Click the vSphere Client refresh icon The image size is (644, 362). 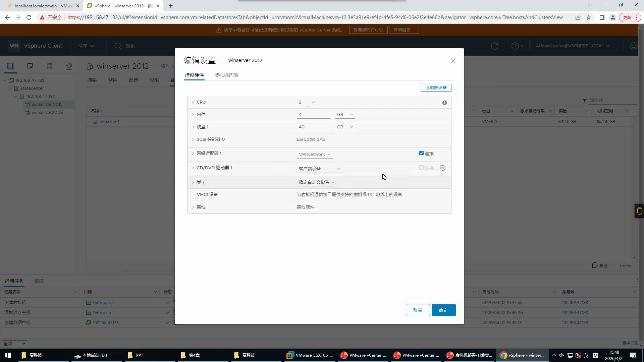[495, 46]
